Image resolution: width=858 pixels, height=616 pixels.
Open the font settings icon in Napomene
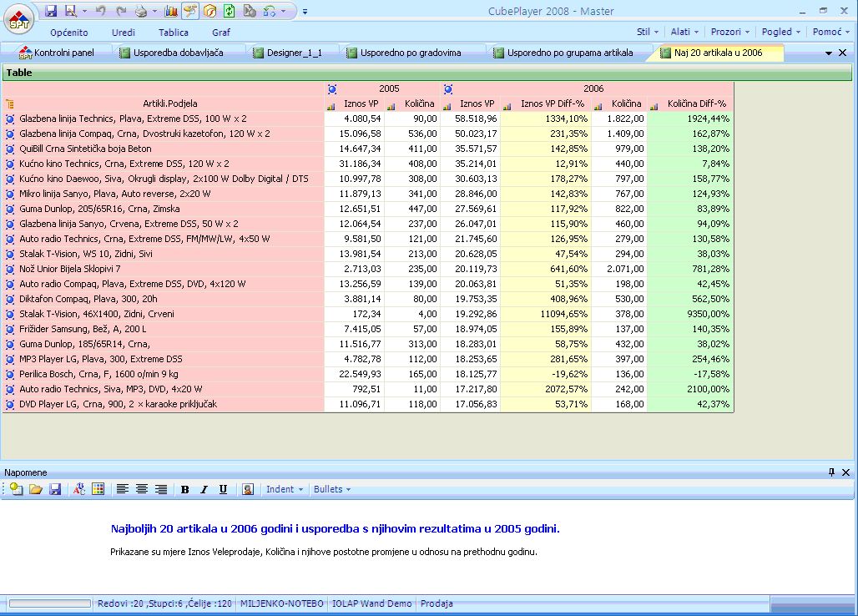click(79, 490)
